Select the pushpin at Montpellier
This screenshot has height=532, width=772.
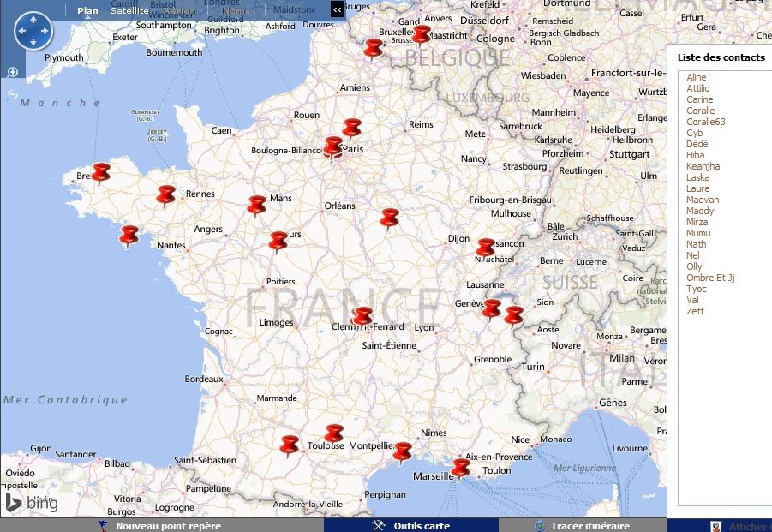point(402,451)
